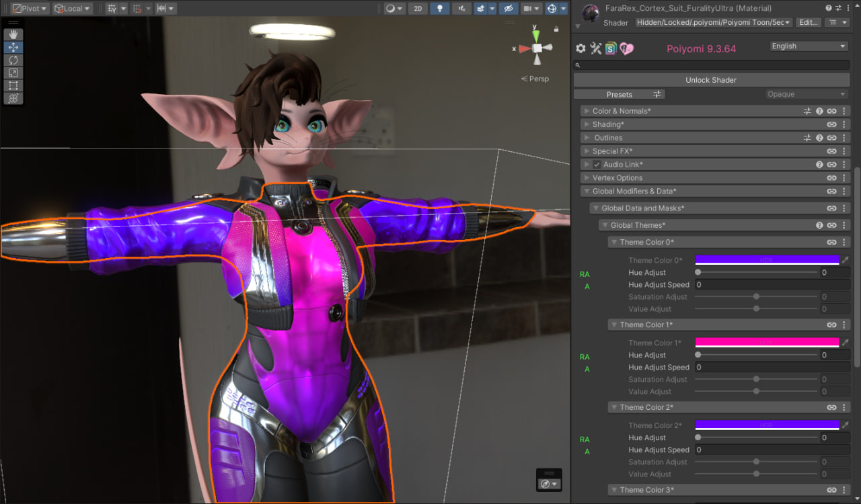Open help icon on Color & Normals row
The image size is (861, 504).
pos(819,111)
